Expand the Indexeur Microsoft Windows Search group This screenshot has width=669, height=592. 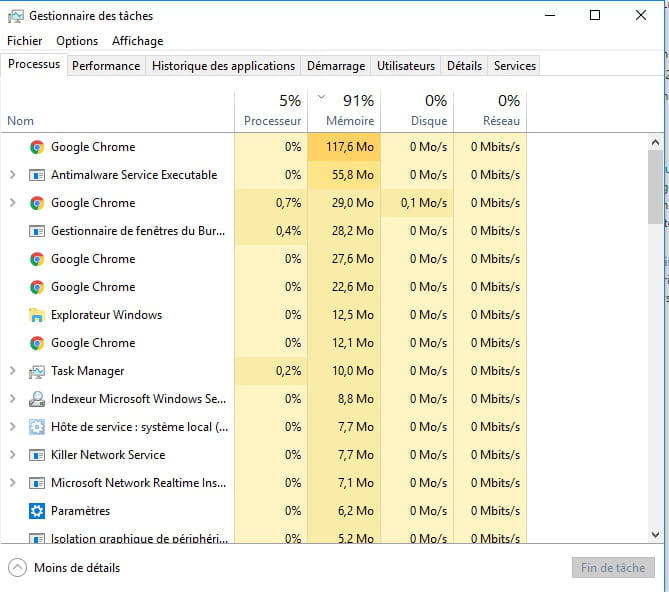(x=12, y=399)
